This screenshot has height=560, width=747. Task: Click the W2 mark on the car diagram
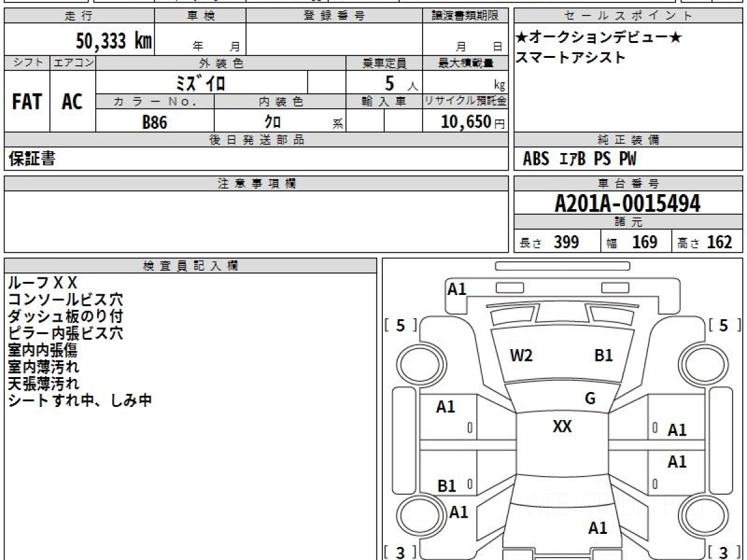(x=521, y=356)
